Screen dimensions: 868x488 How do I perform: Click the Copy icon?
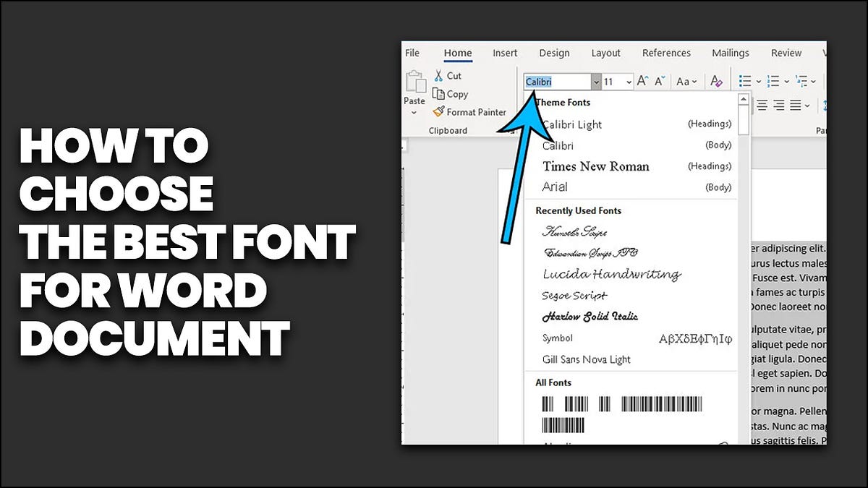438,94
